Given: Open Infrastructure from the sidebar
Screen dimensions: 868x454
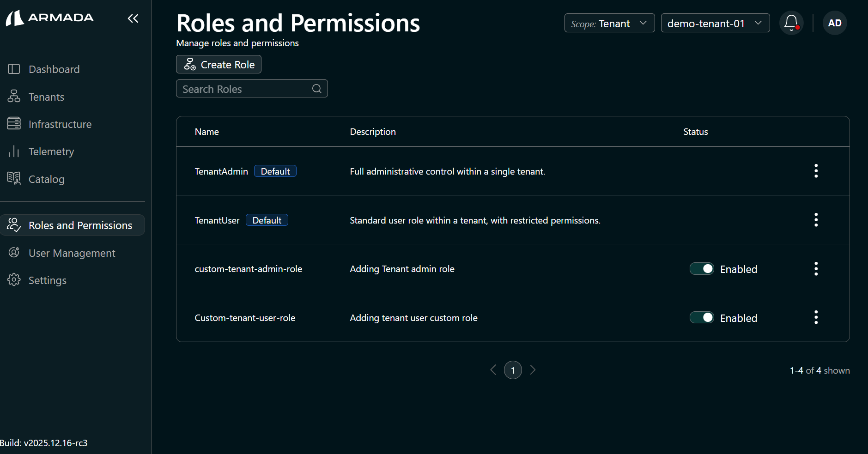Looking at the screenshot, I should click(60, 124).
